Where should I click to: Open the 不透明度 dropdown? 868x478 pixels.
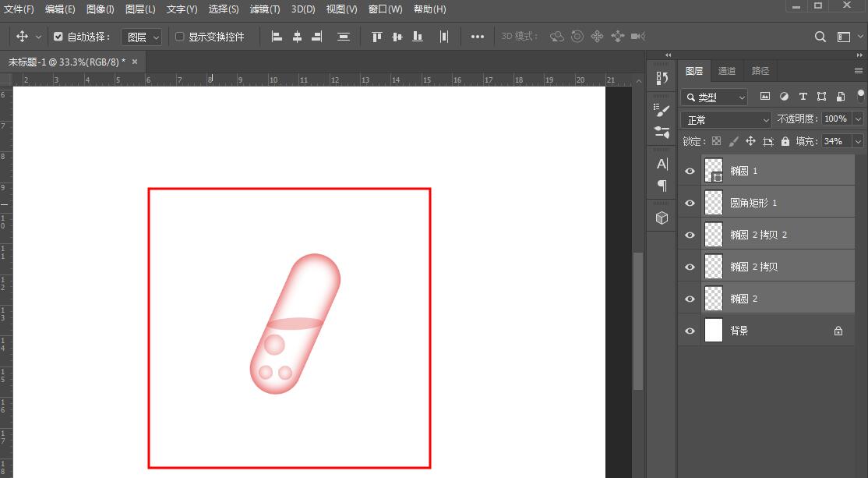858,119
